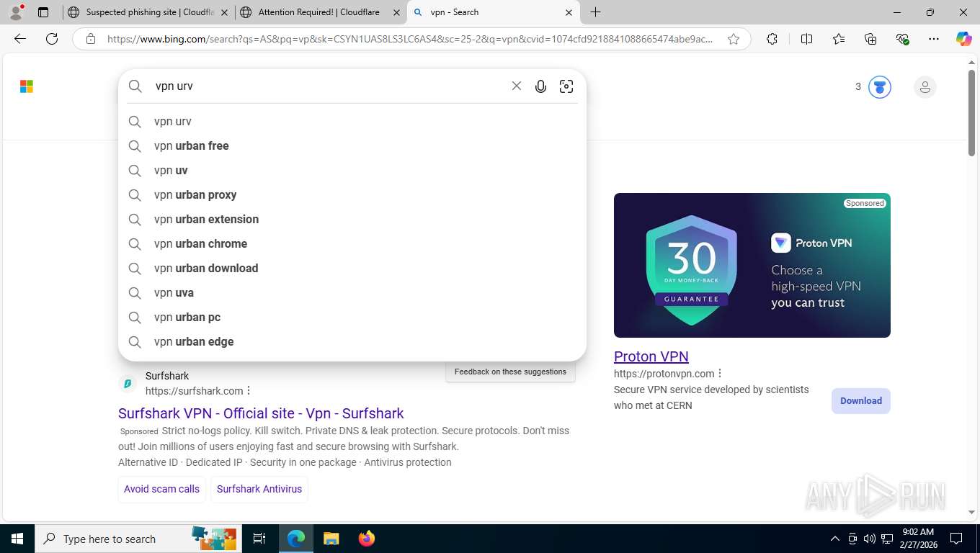Open the Edge profile icon
Screen dimensions: 980x553
15,12
